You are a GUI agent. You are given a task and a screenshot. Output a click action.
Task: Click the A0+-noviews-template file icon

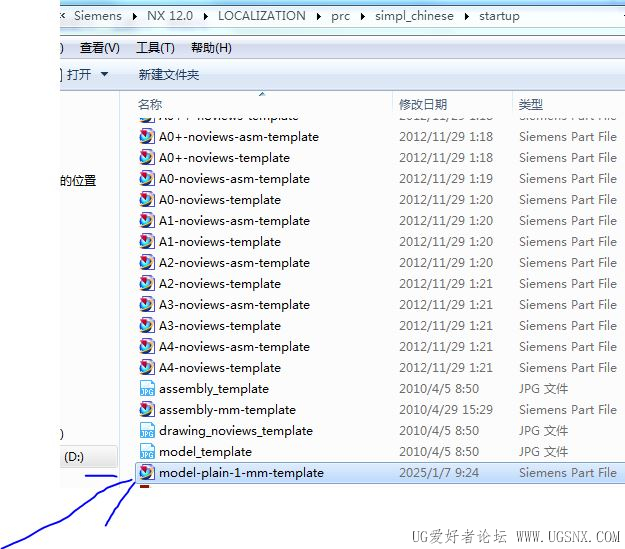pos(147,158)
